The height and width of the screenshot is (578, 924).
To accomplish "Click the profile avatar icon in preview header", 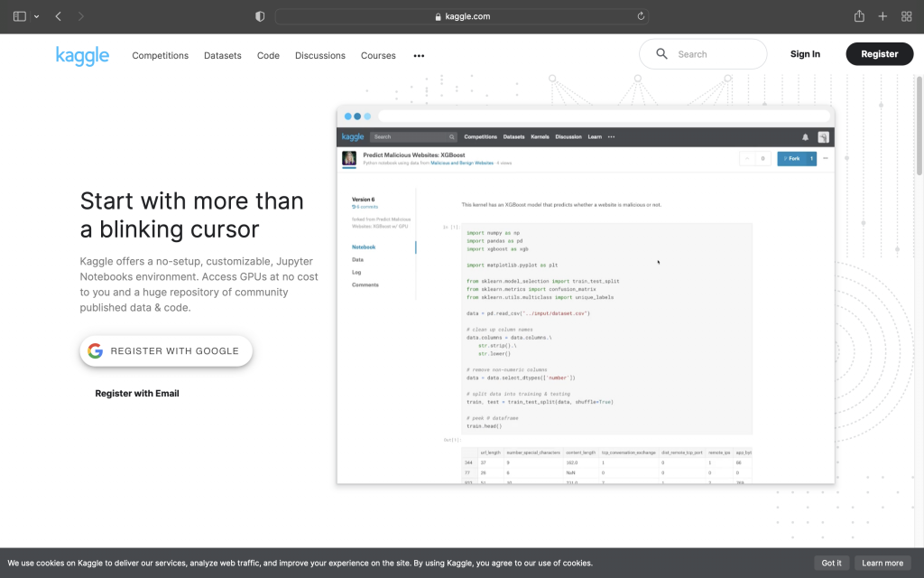I will 823,137.
